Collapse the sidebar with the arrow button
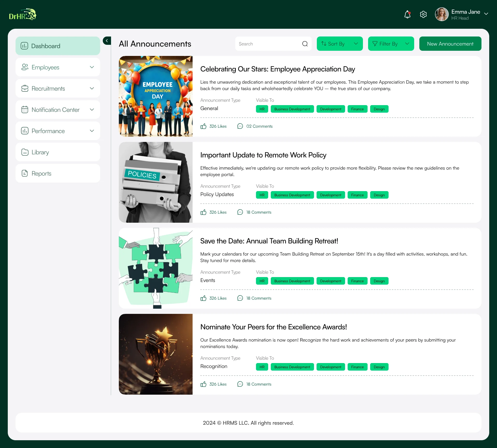This screenshot has width=497, height=448. (x=107, y=41)
